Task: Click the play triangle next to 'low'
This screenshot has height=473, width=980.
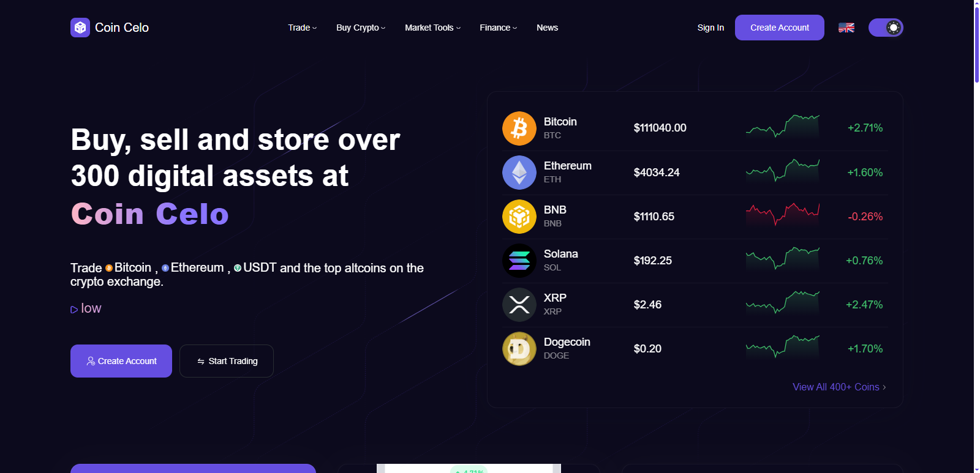Action: pos(73,308)
